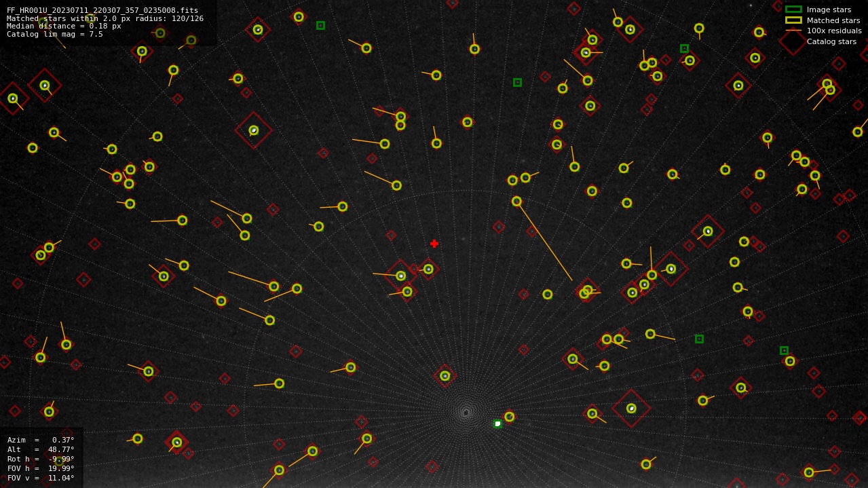Click the 'FOV v = 11.04°' readout
Image resolution: width=868 pixels, height=488 pixels.
click(41, 478)
